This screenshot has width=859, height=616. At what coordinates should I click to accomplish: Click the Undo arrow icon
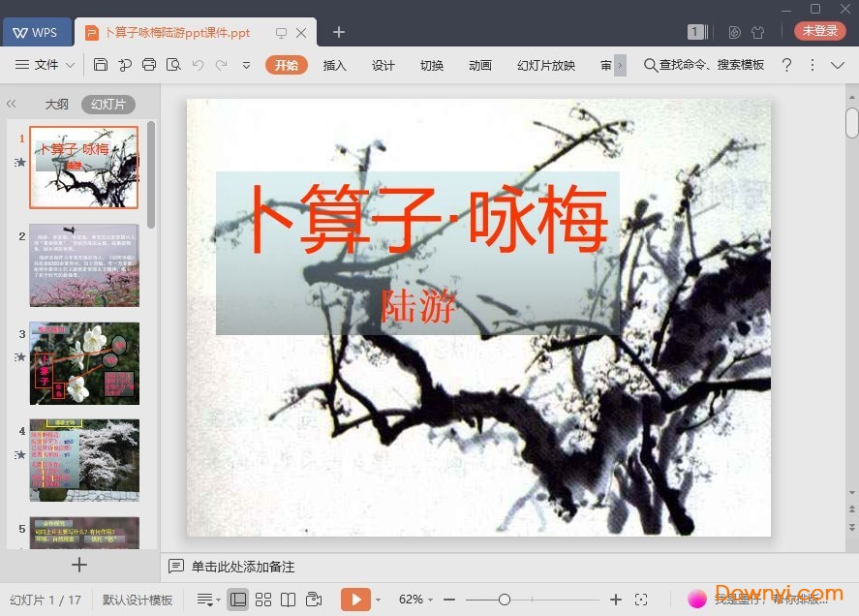pos(199,65)
